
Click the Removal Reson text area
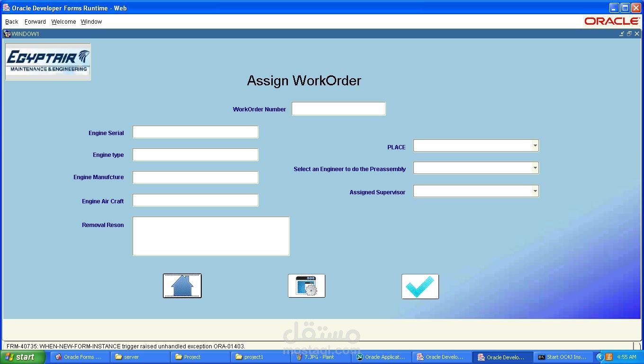[211, 236]
